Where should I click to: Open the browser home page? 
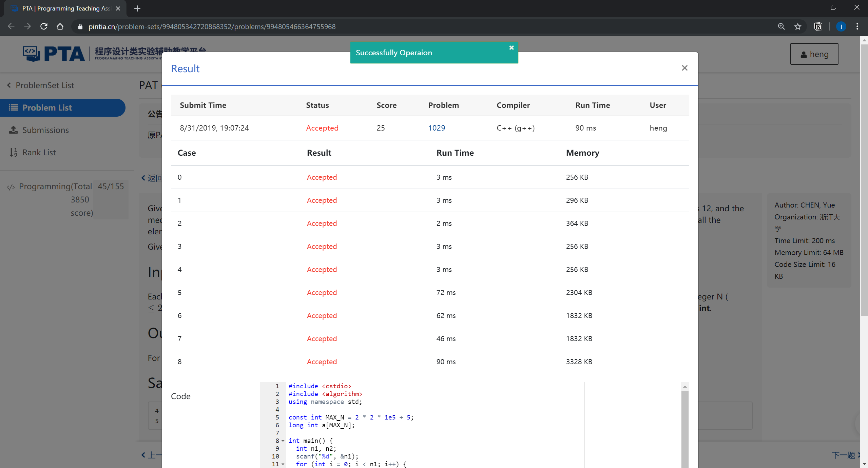(60, 26)
